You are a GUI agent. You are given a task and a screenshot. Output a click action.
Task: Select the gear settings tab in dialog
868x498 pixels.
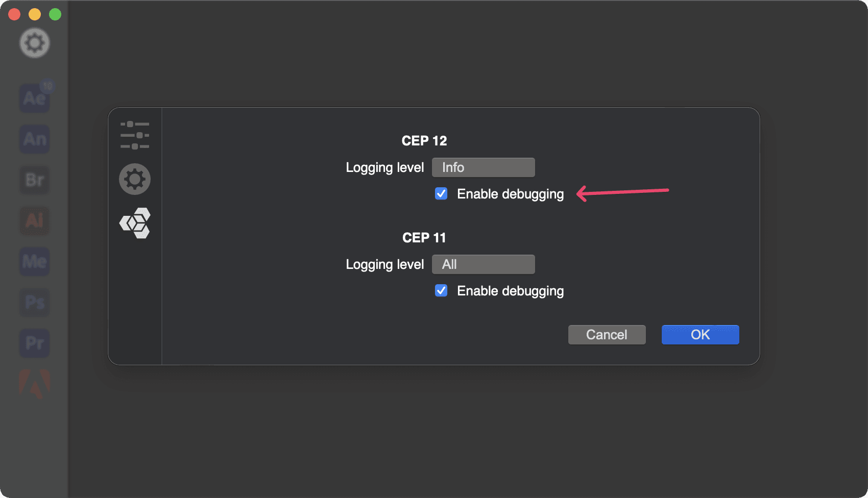click(x=135, y=179)
